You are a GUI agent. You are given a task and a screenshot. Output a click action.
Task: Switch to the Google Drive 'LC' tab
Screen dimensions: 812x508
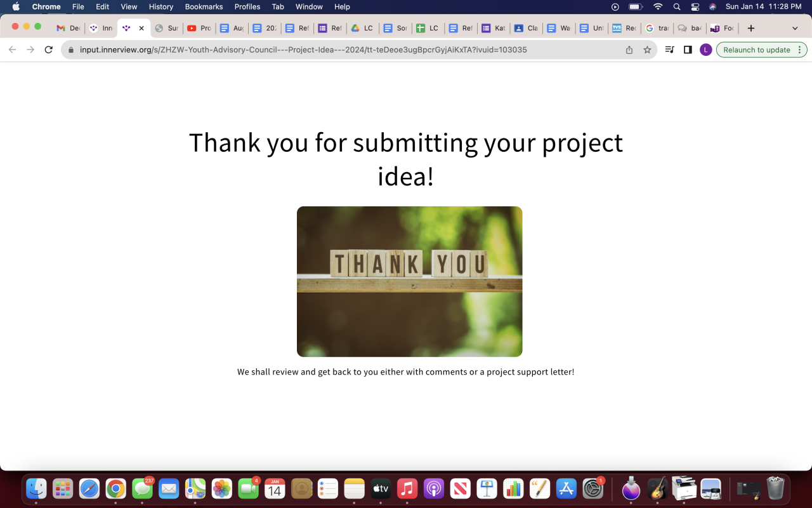tap(362, 28)
